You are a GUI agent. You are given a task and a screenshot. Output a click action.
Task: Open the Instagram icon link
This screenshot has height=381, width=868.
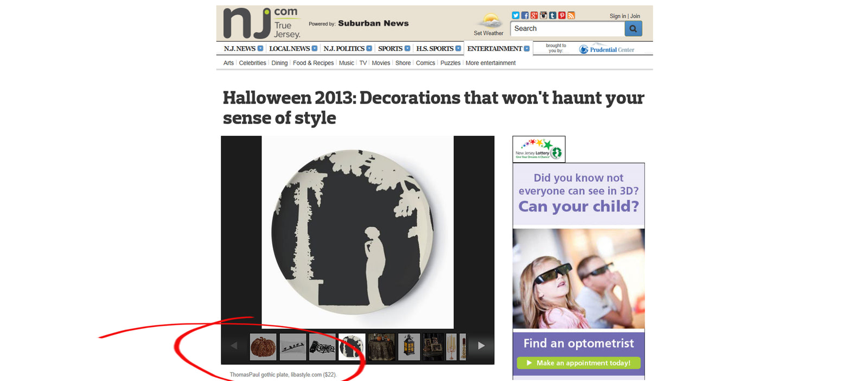pos(543,16)
